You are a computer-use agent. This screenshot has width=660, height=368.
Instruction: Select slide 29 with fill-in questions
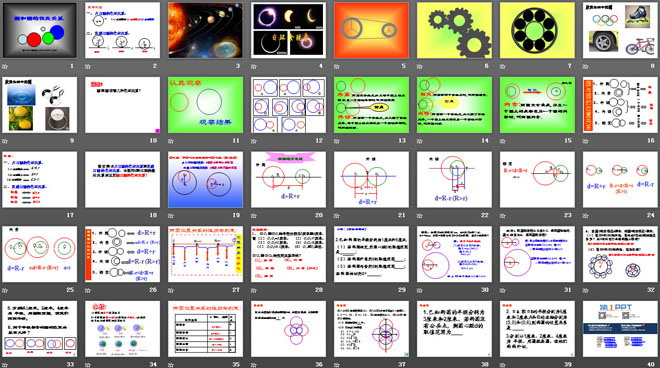(371, 254)
